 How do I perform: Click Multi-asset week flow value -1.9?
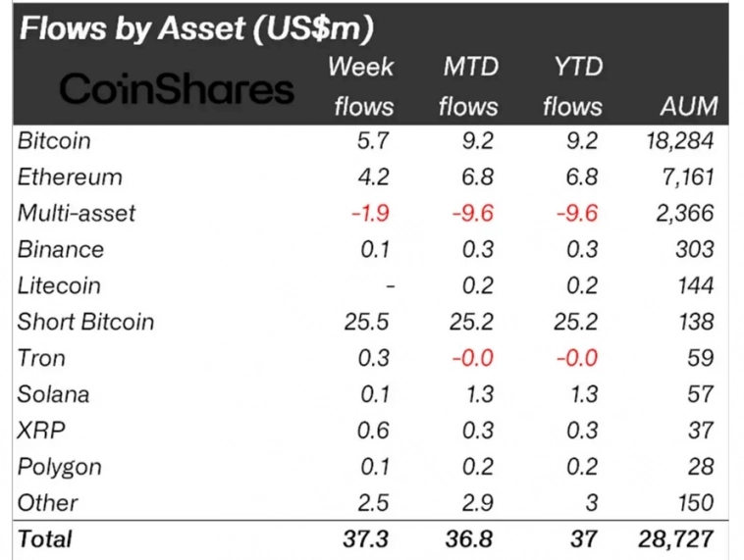pos(374,213)
